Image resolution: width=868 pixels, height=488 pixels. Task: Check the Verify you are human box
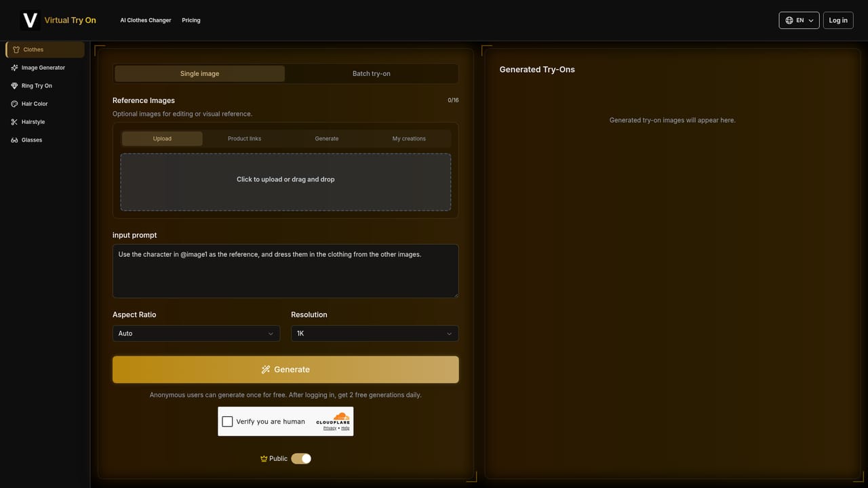click(x=227, y=422)
